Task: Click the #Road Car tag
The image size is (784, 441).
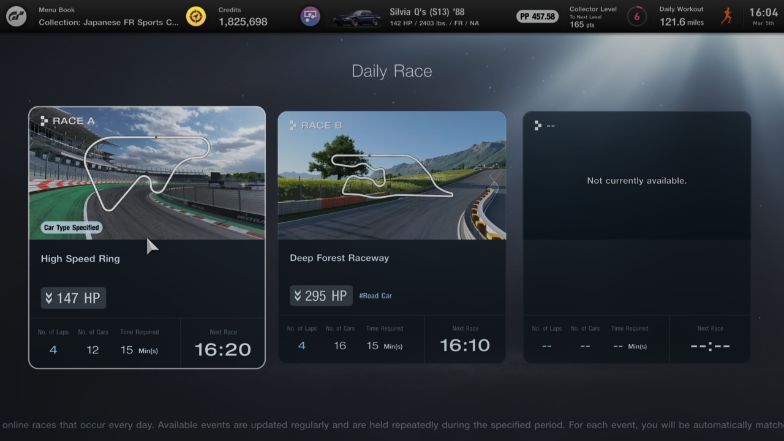Action: [x=376, y=296]
